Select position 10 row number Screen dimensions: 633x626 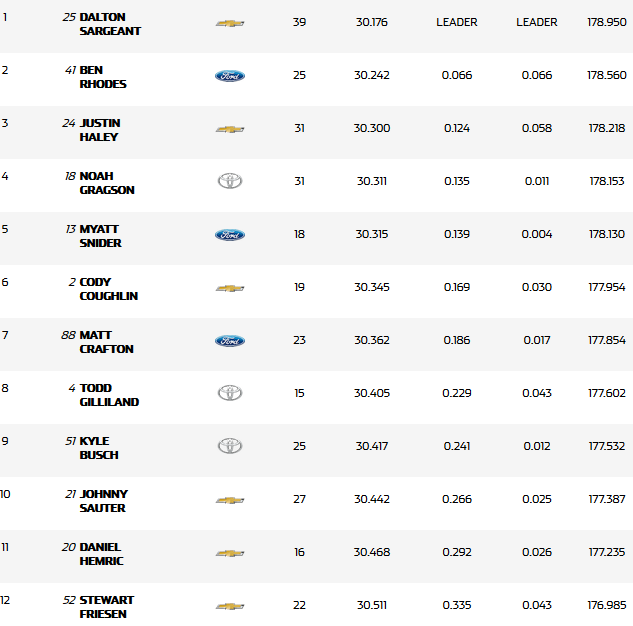coord(6,494)
